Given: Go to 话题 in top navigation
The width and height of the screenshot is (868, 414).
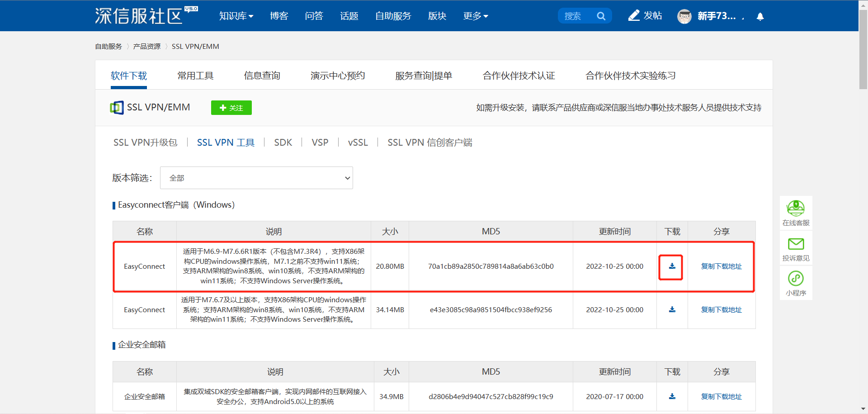Looking at the screenshot, I should point(349,16).
